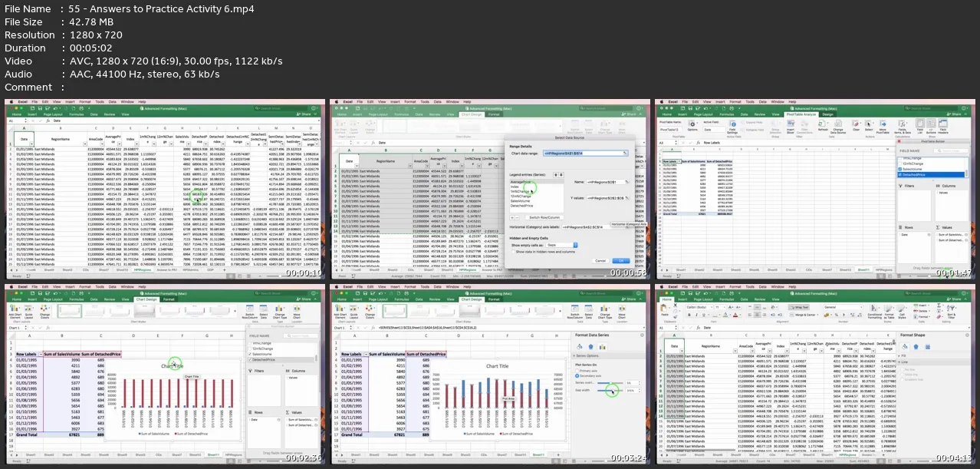Viewport: 980px width, 469px height.
Task: Toggle 12m%Change field checkbox (00:01:47 frame)
Action: [899, 163]
